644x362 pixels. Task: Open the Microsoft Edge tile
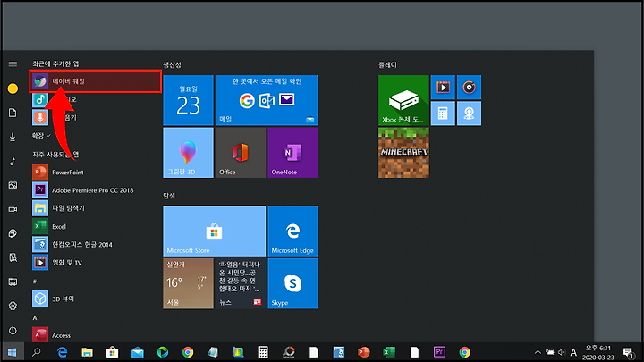292,232
